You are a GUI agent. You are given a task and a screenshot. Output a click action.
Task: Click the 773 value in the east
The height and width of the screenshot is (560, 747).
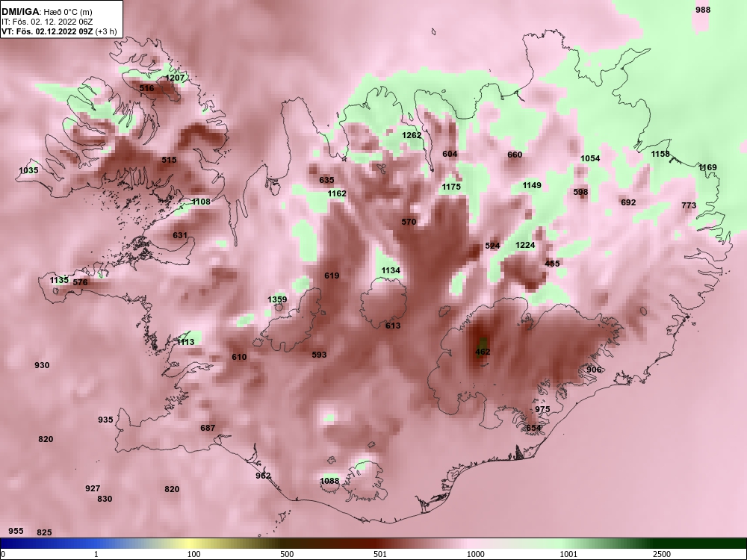point(689,206)
